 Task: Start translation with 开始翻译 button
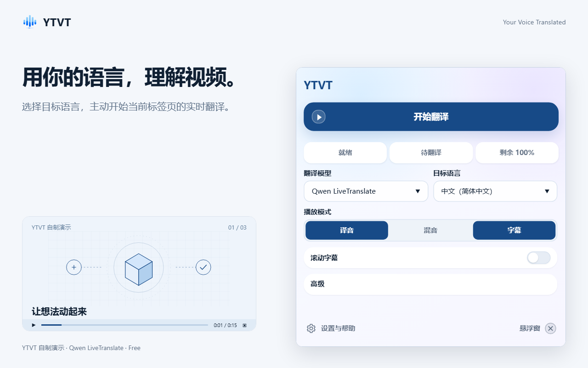click(x=431, y=117)
